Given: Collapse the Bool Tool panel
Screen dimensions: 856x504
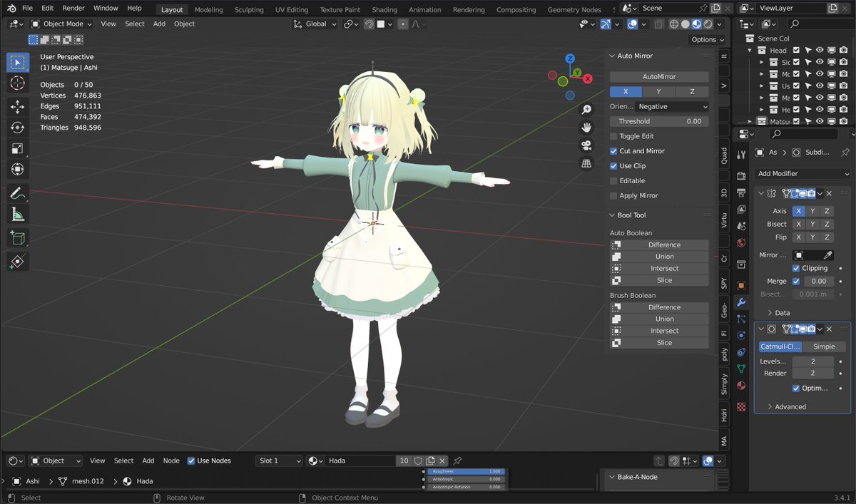Looking at the screenshot, I should [612, 215].
